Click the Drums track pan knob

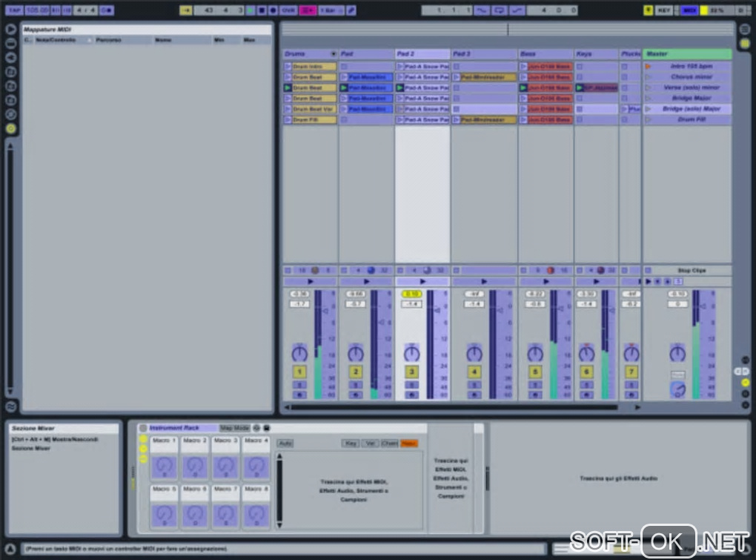tap(299, 354)
